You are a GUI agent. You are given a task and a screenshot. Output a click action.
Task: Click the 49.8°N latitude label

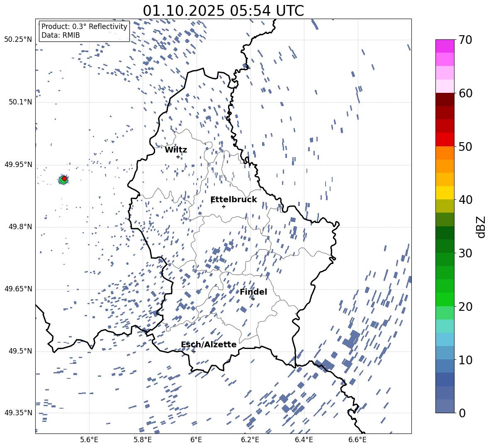click(x=20, y=227)
